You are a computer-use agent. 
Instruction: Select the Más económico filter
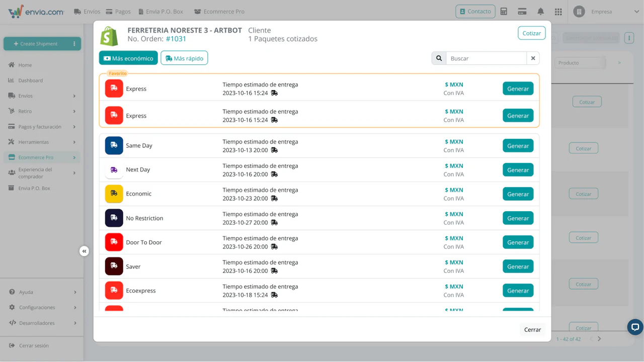(x=128, y=58)
